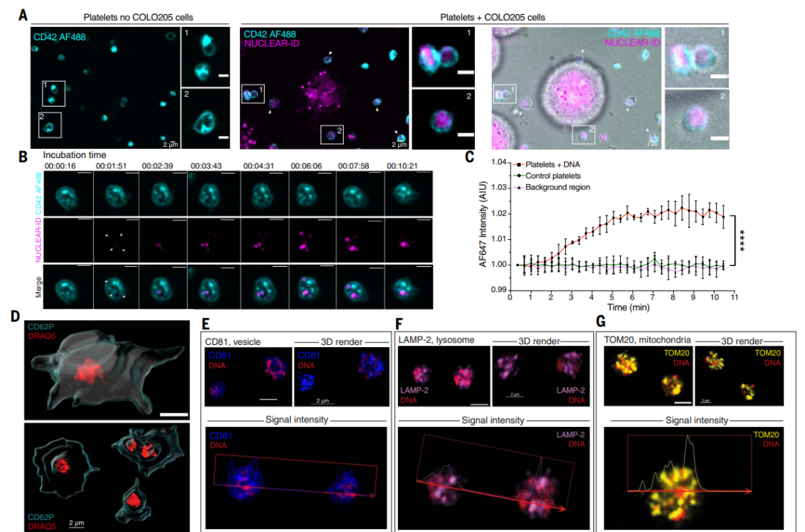Select the 'Incubation time' label
Image resolution: width=805 pixels, height=532 pixels.
pos(75,155)
